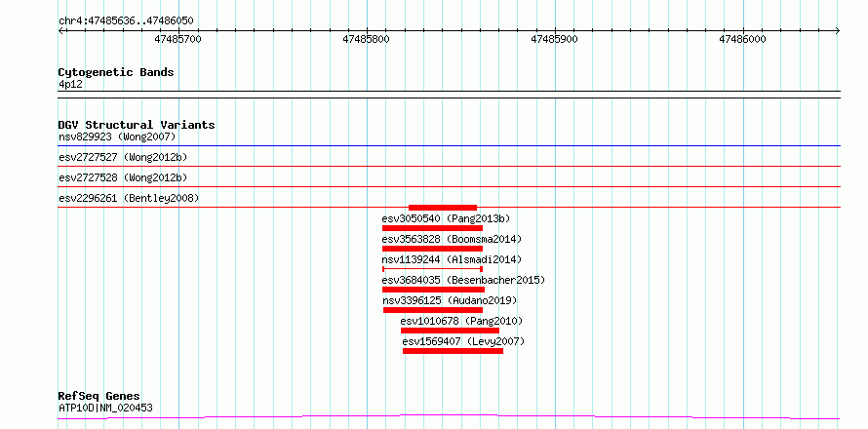Click ruler position 47485900
Image resolution: width=868 pixels, height=429 pixels.
554,39
